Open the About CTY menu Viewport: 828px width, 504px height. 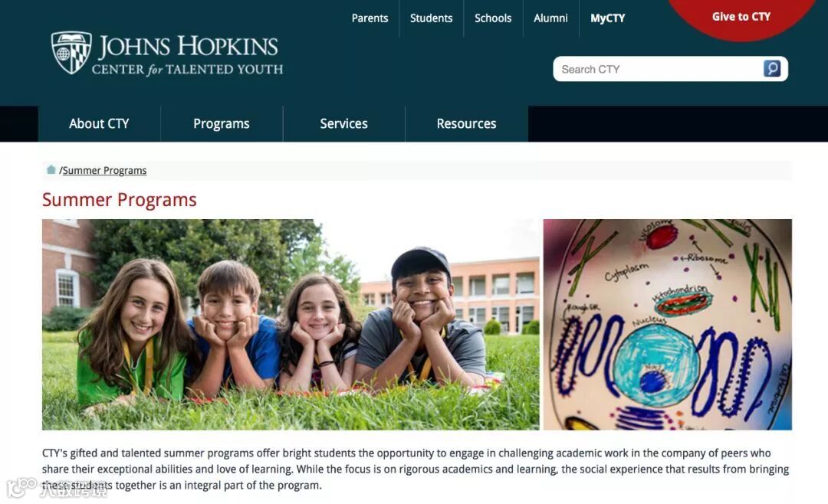tap(99, 123)
